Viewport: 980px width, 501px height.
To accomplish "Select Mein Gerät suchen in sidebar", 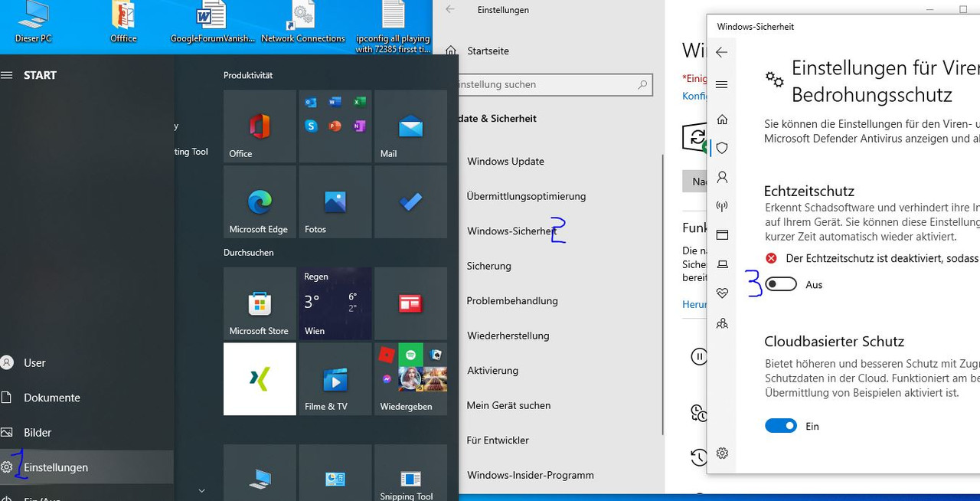I will point(508,405).
